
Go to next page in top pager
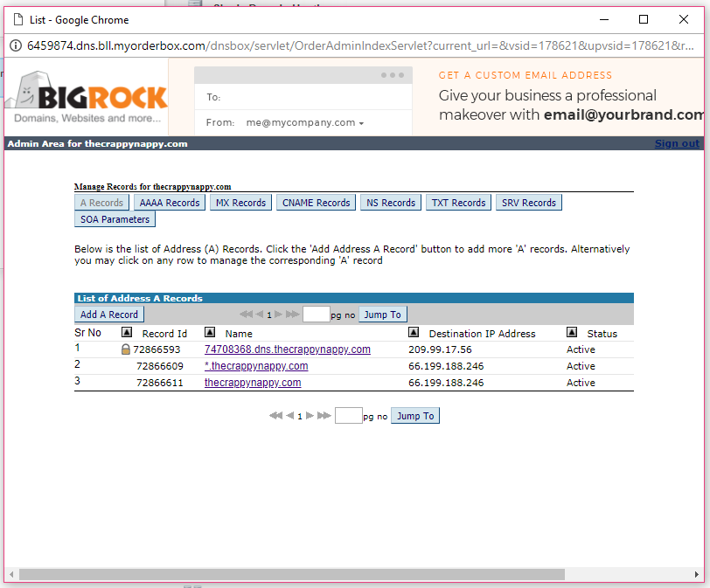(278, 314)
